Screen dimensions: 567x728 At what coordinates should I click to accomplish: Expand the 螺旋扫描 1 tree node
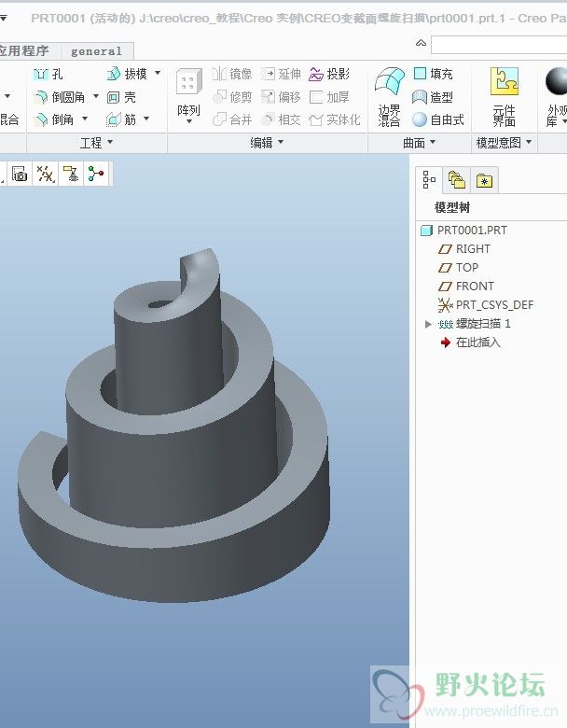click(428, 324)
